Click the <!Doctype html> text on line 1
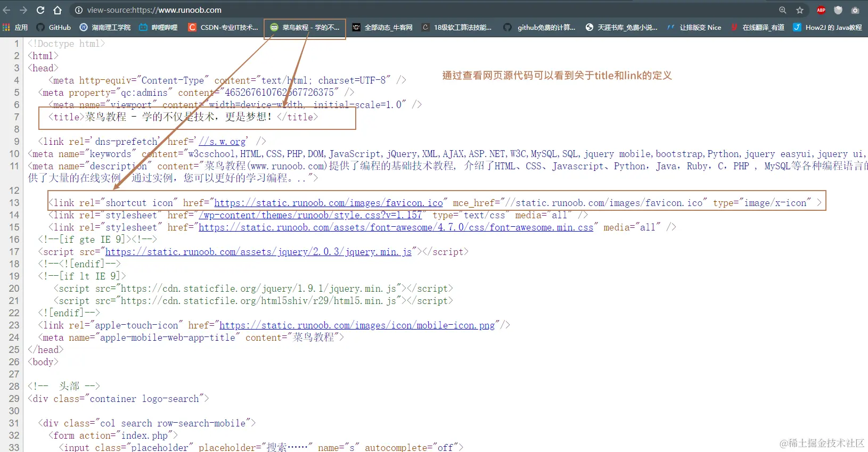This screenshot has width=868, height=452. tap(67, 44)
